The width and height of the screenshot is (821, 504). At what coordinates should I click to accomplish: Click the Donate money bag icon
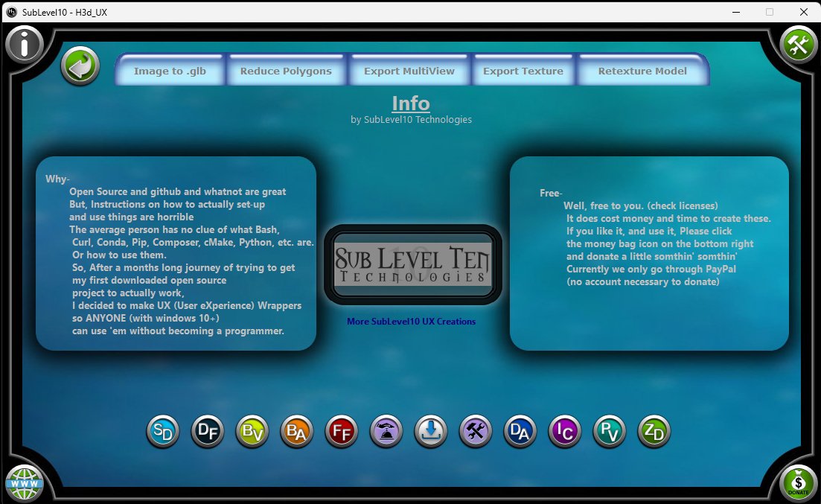tap(798, 483)
